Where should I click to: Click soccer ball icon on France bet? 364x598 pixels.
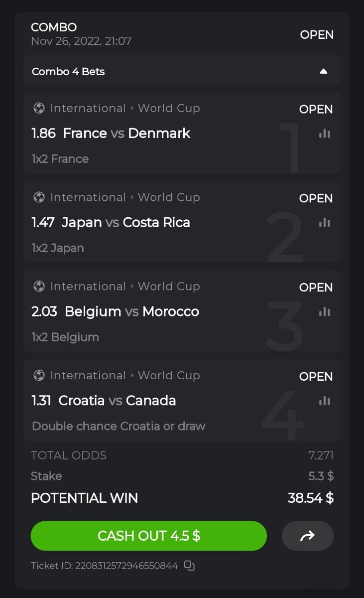(x=39, y=108)
